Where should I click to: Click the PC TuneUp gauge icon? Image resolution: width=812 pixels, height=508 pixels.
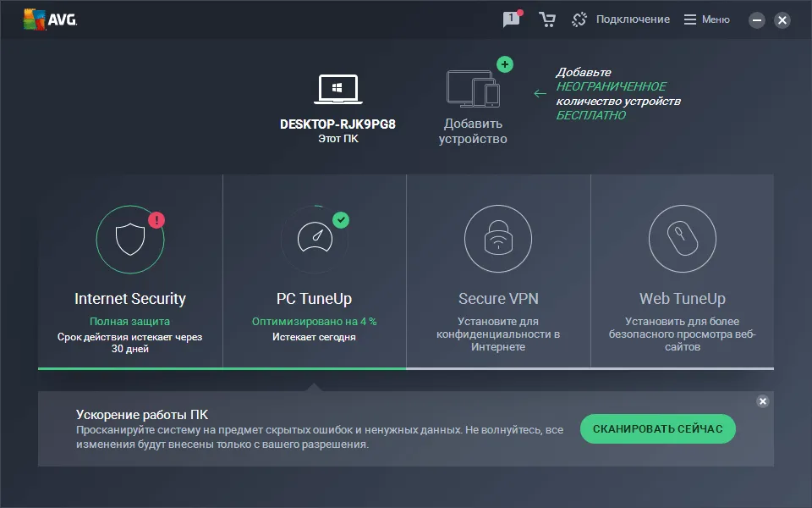click(315, 239)
